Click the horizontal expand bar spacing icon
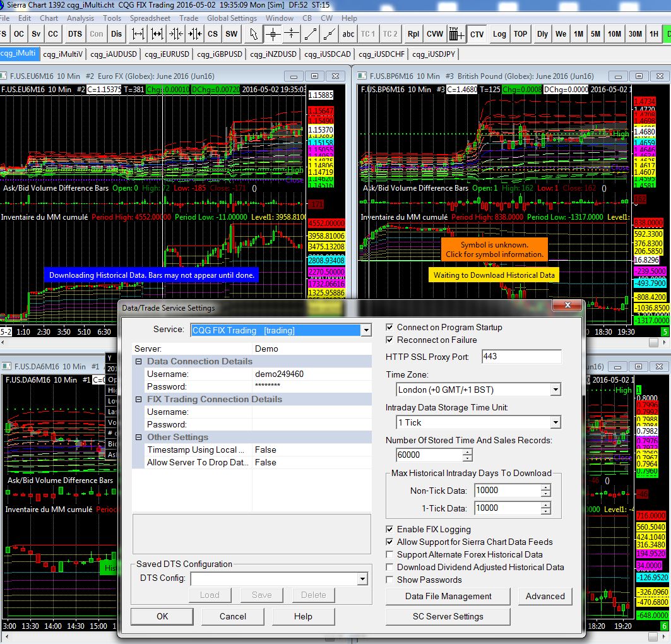Viewport: 671px width, 644px height. coord(139,34)
